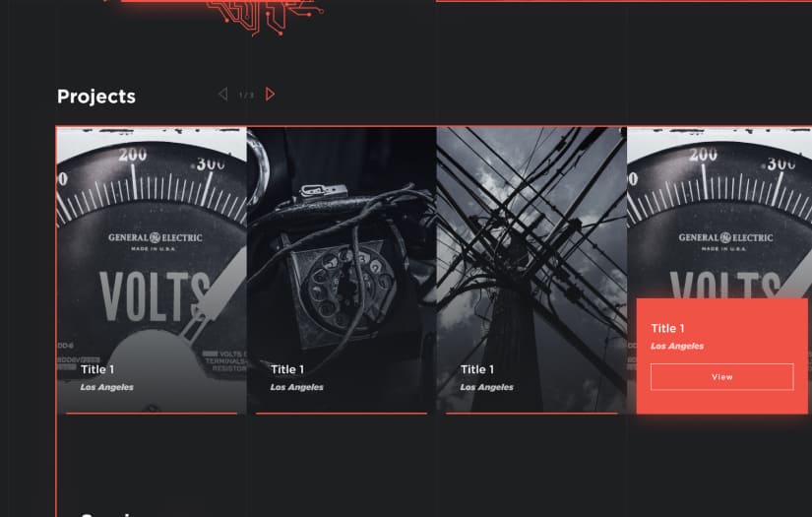Image resolution: width=812 pixels, height=517 pixels.
Task: Click Title 1 on the power lines card
Action: point(477,369)
